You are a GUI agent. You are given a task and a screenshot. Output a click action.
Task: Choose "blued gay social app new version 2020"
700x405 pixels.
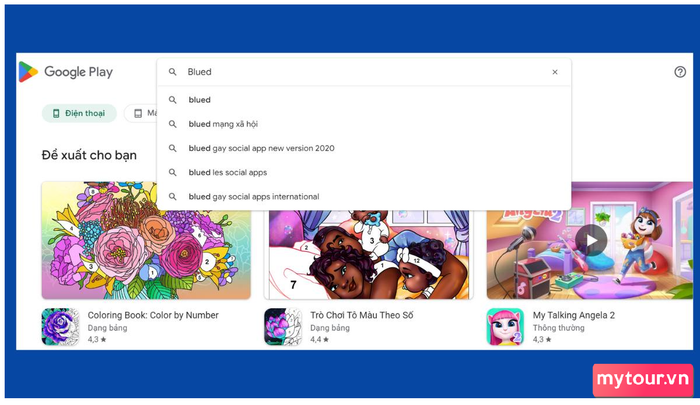[364, 148]
